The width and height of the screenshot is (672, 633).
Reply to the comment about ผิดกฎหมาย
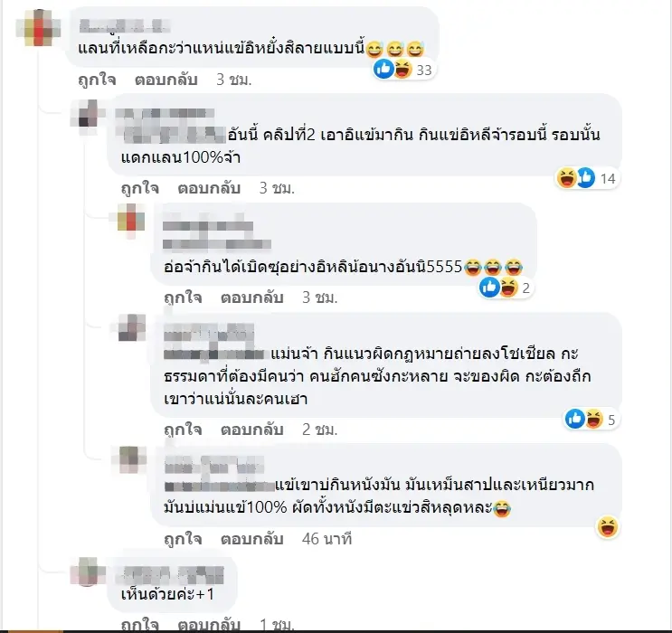(x=252, y=430)
